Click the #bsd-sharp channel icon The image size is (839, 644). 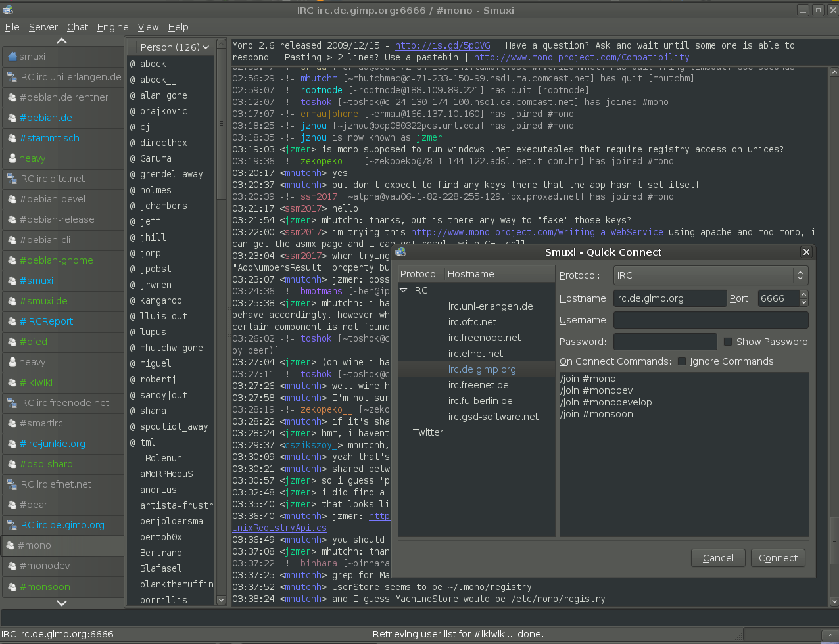pos(12,464)
